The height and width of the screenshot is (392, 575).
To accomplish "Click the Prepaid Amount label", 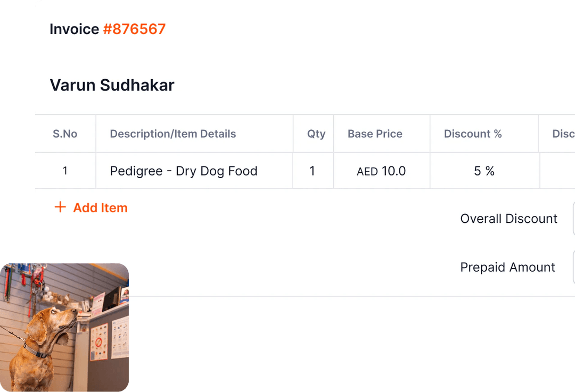I will (x=507, y=267).
